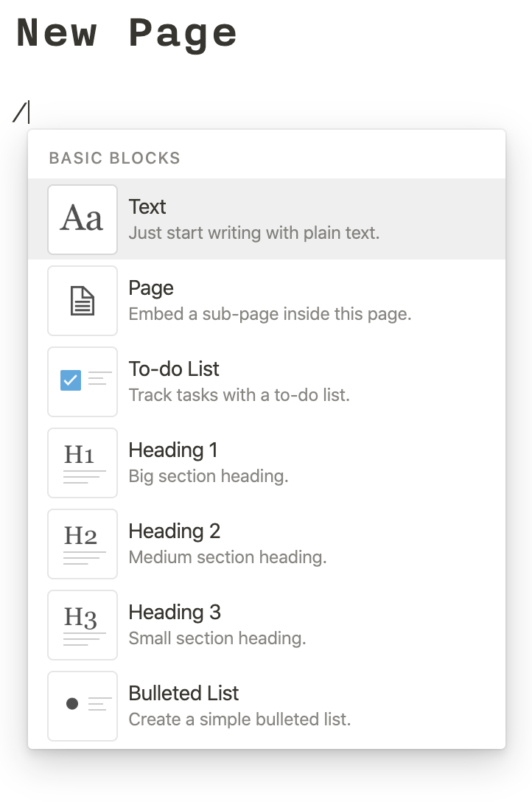Choose the 'Heading 3' label

click(175, 613)
